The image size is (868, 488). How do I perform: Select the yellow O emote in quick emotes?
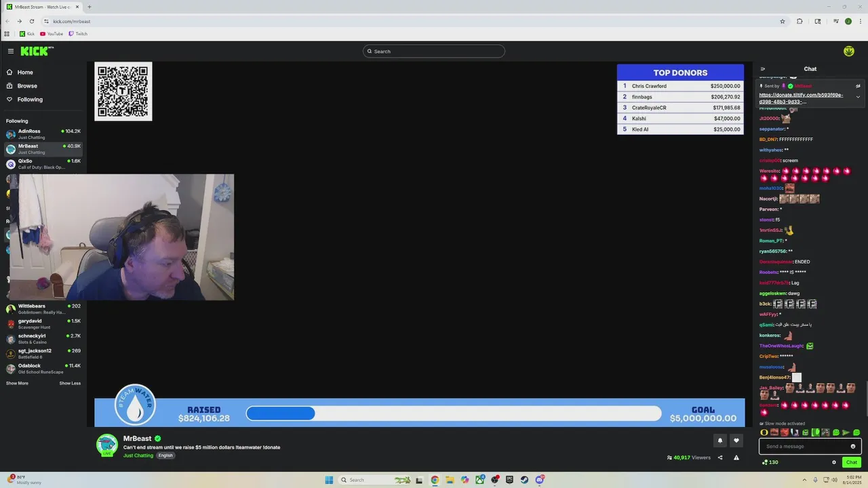coord(764,432)
